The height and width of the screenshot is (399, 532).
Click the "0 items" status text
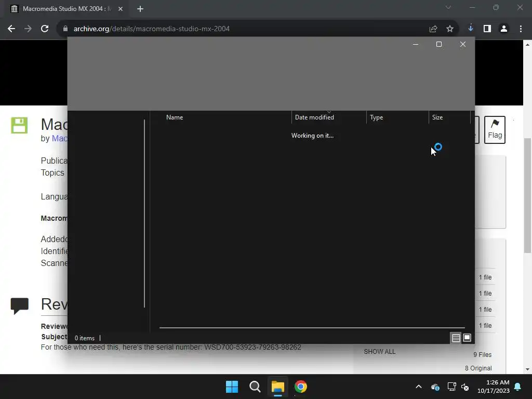click(x=85, y=338)
